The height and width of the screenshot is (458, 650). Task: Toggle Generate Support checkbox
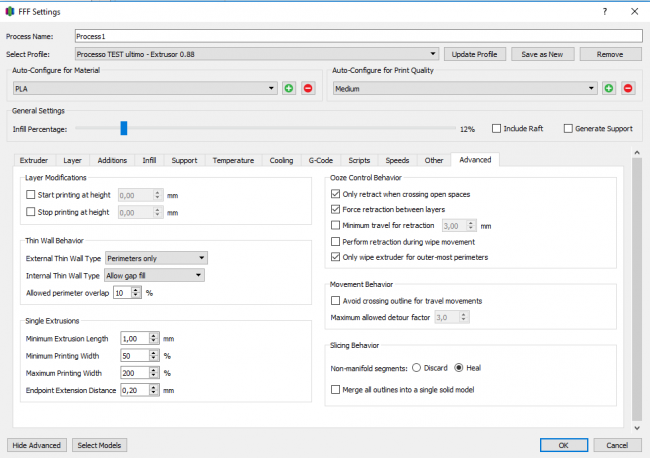click(568, 128)
